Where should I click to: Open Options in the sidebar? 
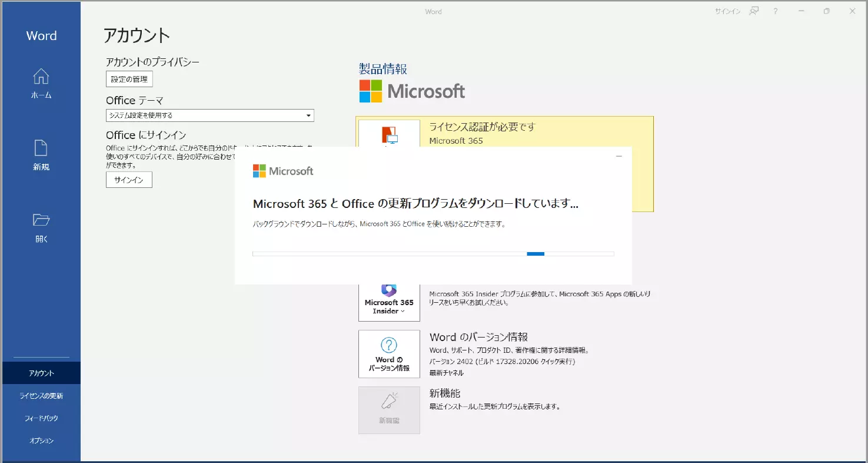click(x=41, y=441)
